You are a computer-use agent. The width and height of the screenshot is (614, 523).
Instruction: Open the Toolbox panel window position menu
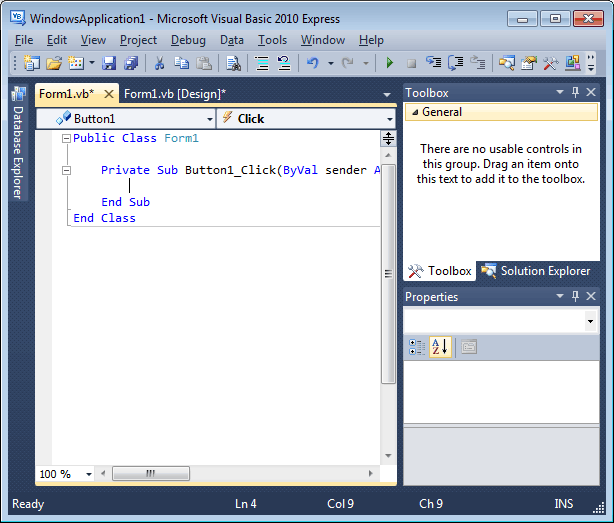click(x=560, y=92)
